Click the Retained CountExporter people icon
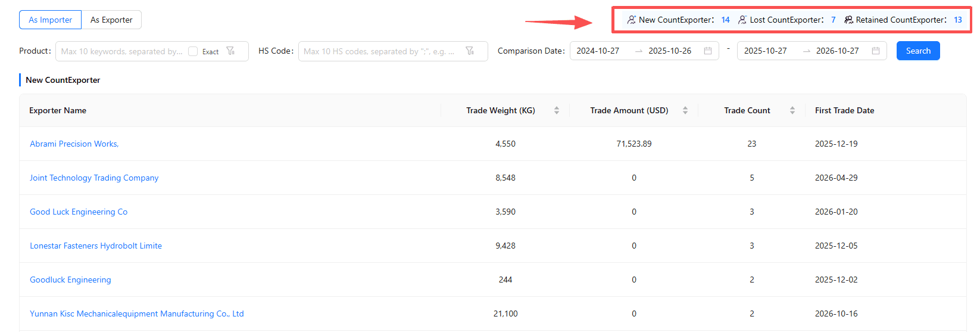 tap(849, 20)
